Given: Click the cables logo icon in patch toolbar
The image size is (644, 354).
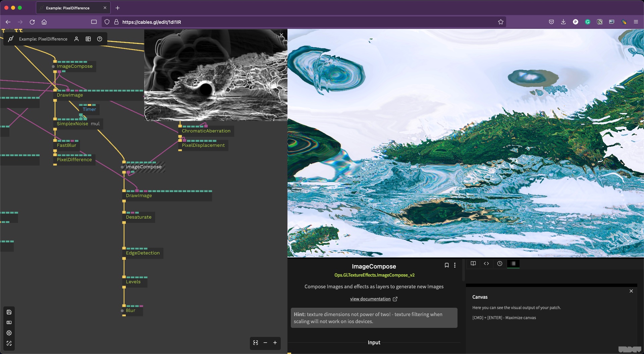Looking at the screenshot, I should [11, 39].
